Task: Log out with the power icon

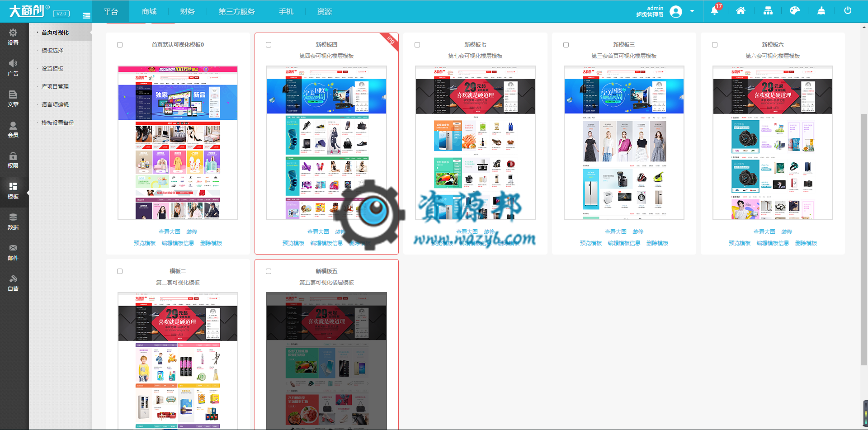Action: point(848,11)
